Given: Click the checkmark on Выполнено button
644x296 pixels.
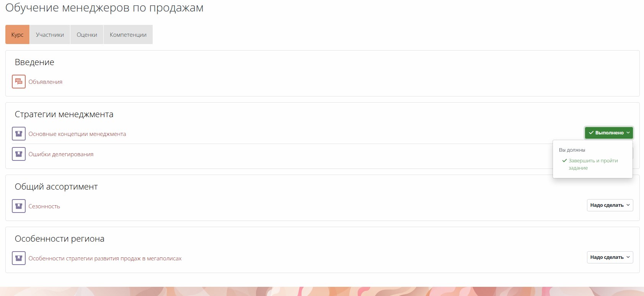Looking at the screenshot, I should [x=591, y=132].
